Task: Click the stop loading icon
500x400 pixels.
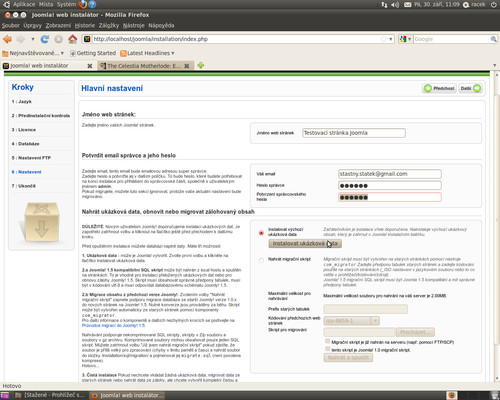Action: tap(58, 39)
